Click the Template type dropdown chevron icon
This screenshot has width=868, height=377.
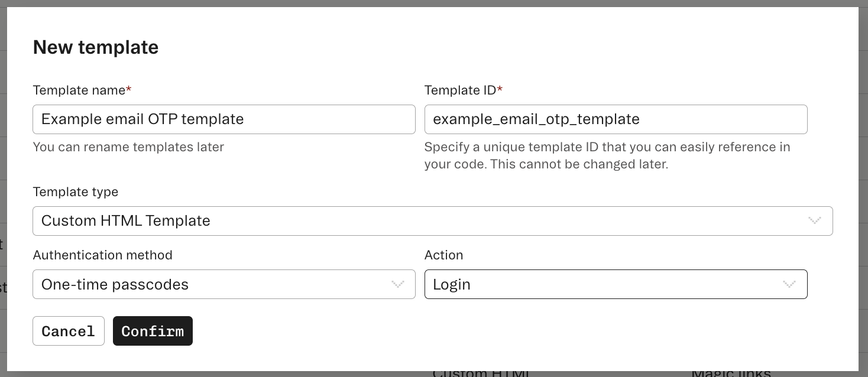(x=815, y=220)
